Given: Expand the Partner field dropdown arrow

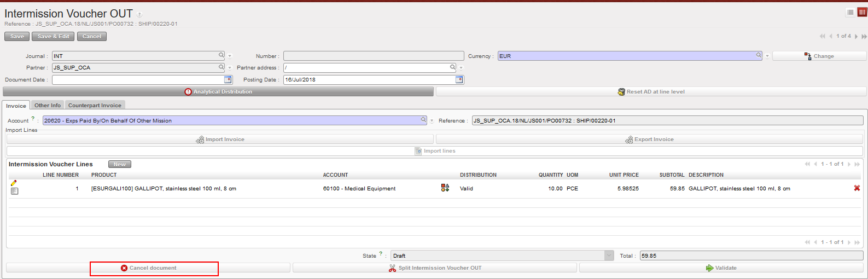Looking at the screenshot, I should 230,68.
